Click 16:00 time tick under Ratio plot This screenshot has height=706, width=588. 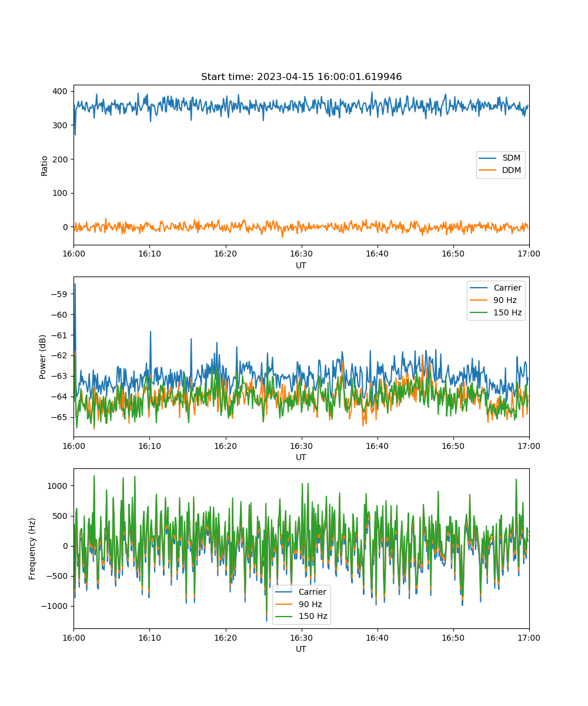(73, 254)
